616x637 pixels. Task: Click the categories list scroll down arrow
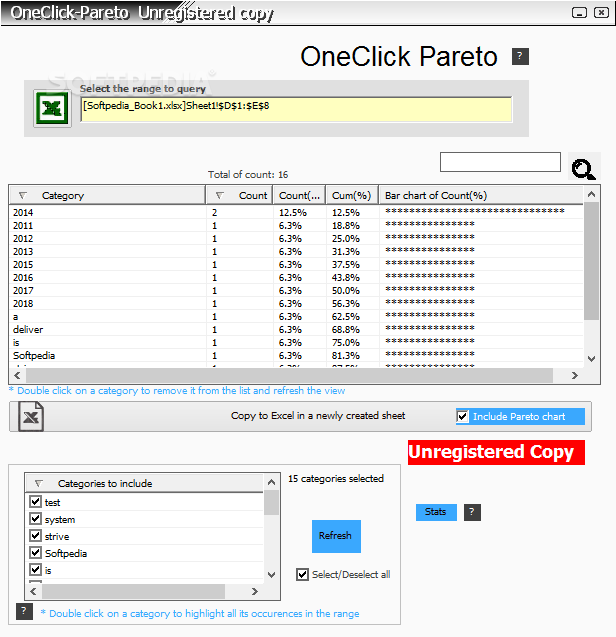pyautogui.click(x=271, y=574)
